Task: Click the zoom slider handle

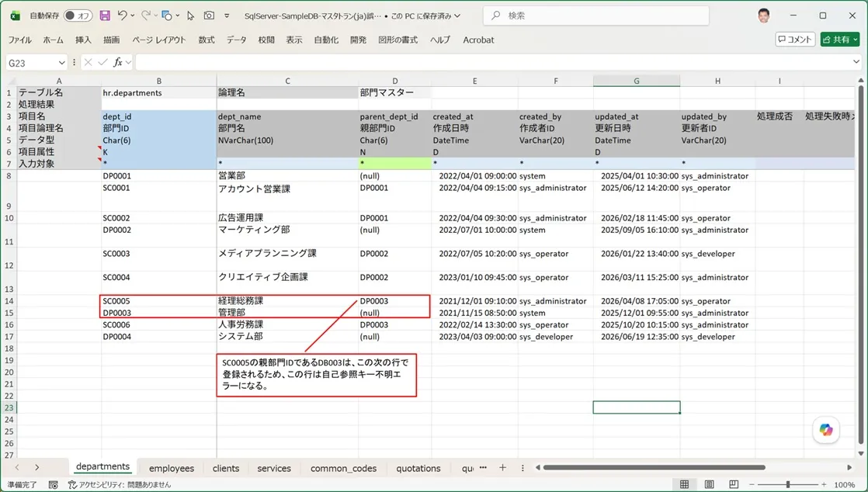Action: click(x=788, y=485)
